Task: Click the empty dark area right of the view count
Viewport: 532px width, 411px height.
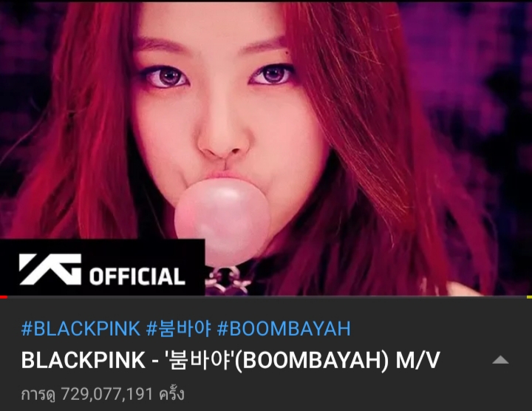Action: click(356, 395)
